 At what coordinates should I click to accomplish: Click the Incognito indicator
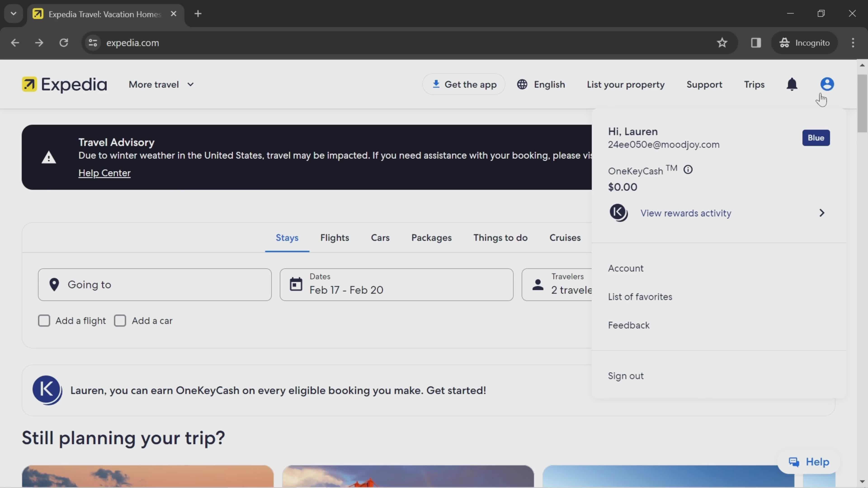click(x=804, y=43)
